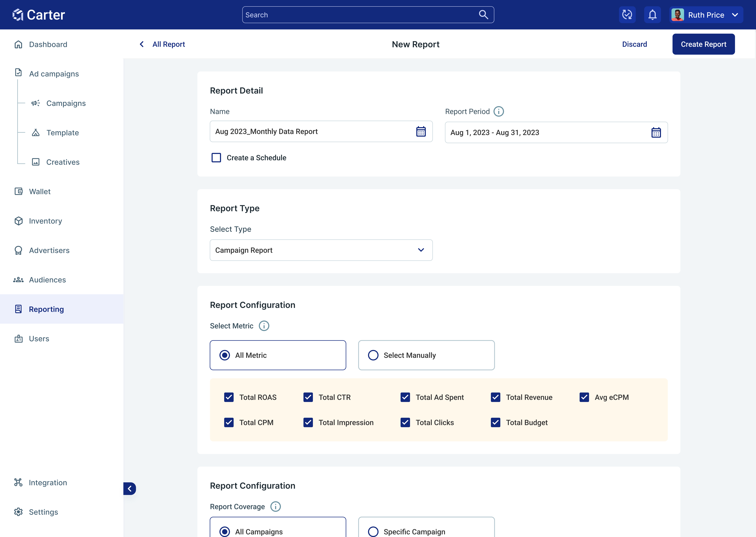Click the info icon next to Report Period
This screenshot has height=537, width=756.
pyautogui.click(x=499, y=111)
